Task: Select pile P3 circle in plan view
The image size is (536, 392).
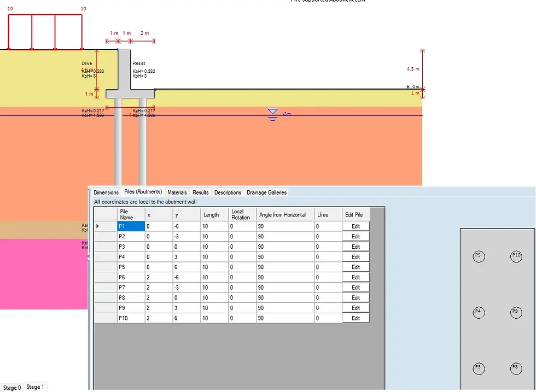Action: (x=479, y=368)
